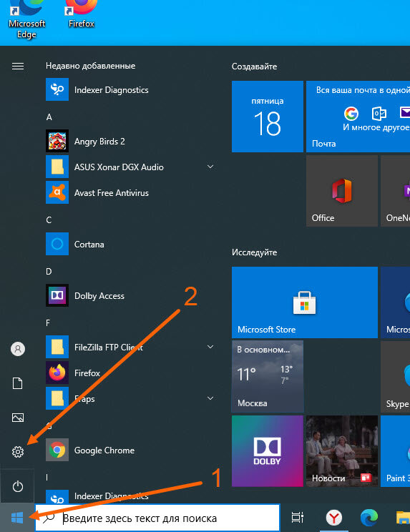Click the Создавайте tile group title
Viewport: 410px width, 532px height.
[254, 66]
